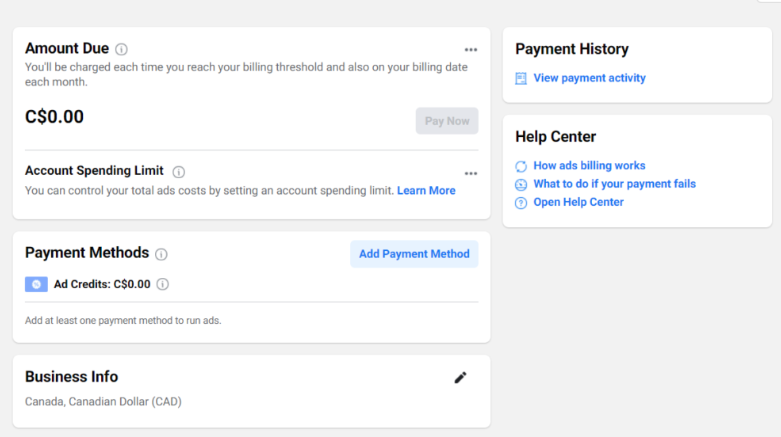Click the icon beside How ads billing works

(521, 166)
